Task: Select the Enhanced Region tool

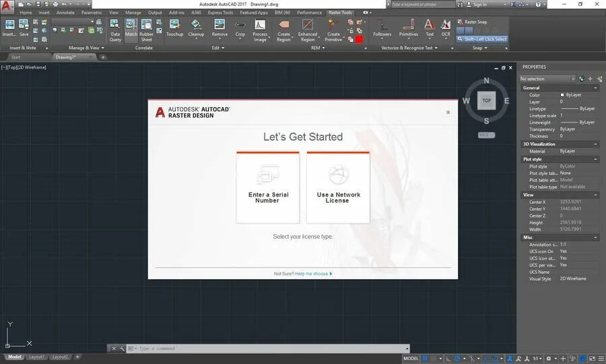Action: pos(308,30)
